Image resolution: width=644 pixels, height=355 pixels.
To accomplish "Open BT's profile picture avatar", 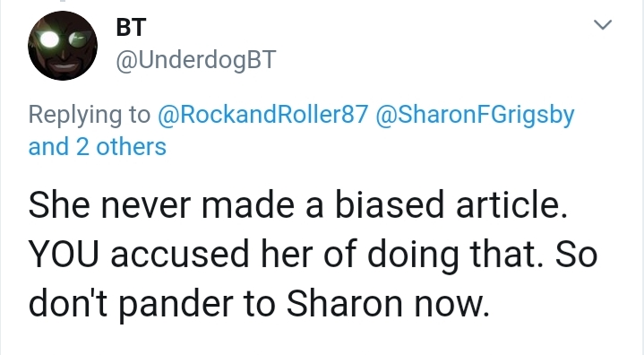I will 63,46.
